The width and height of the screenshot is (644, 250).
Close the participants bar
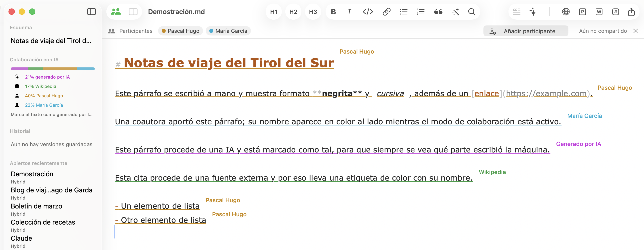(x=635, y=31)
